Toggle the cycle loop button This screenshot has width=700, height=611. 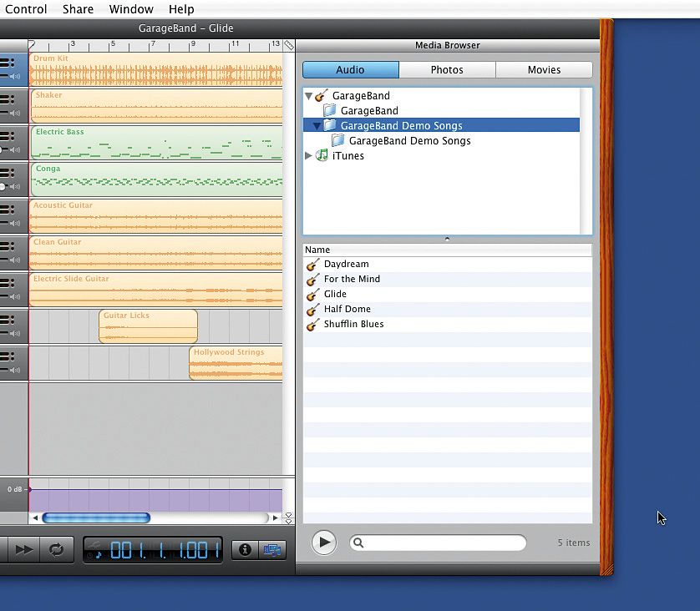[57, 549]
